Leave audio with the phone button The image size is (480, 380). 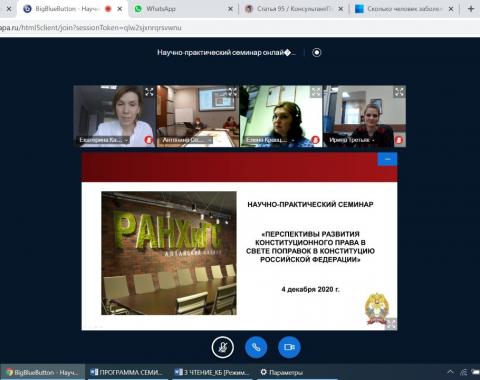256,347
